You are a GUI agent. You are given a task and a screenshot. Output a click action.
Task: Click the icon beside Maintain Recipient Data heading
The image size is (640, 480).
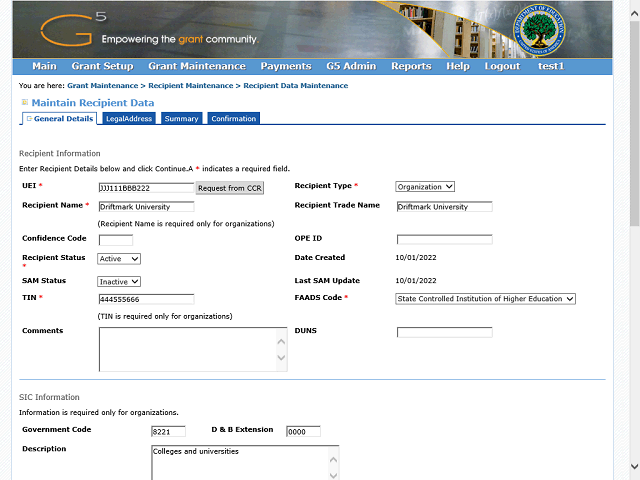25,102
